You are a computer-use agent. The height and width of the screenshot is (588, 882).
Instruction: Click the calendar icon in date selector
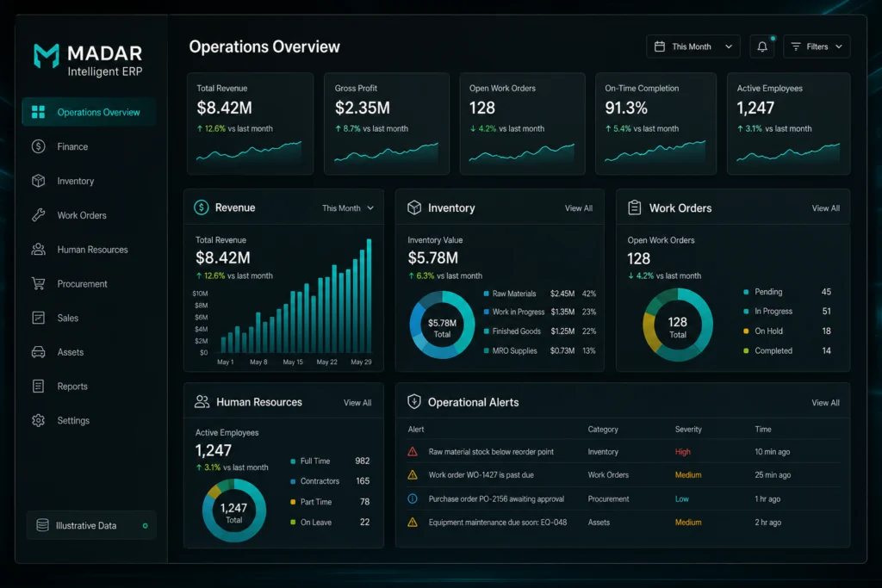coord(660,46)
